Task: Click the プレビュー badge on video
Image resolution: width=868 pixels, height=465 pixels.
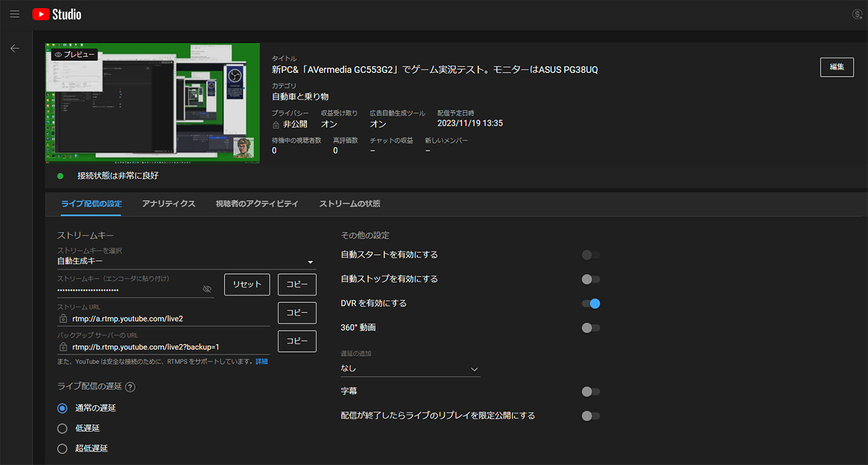Action: coord(75,54)
